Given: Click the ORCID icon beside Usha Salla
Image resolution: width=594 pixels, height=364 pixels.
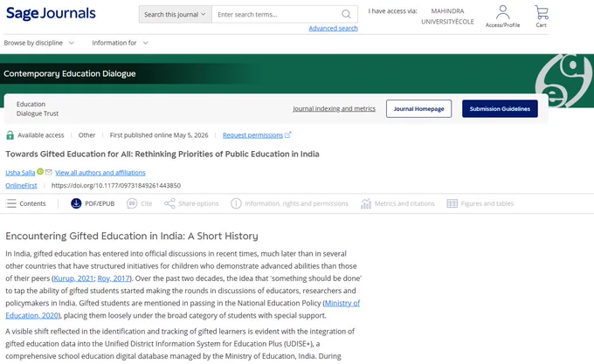Looking at the screenshot, I should (x=40, y=171).
